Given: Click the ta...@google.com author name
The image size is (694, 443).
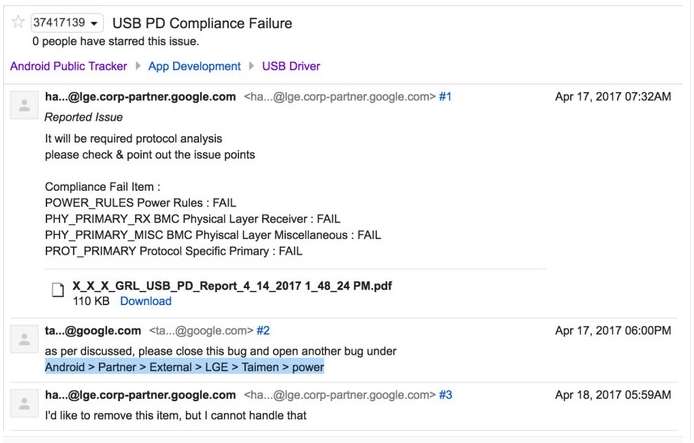Looking at the screenshot, I should (x=93, y=331).
